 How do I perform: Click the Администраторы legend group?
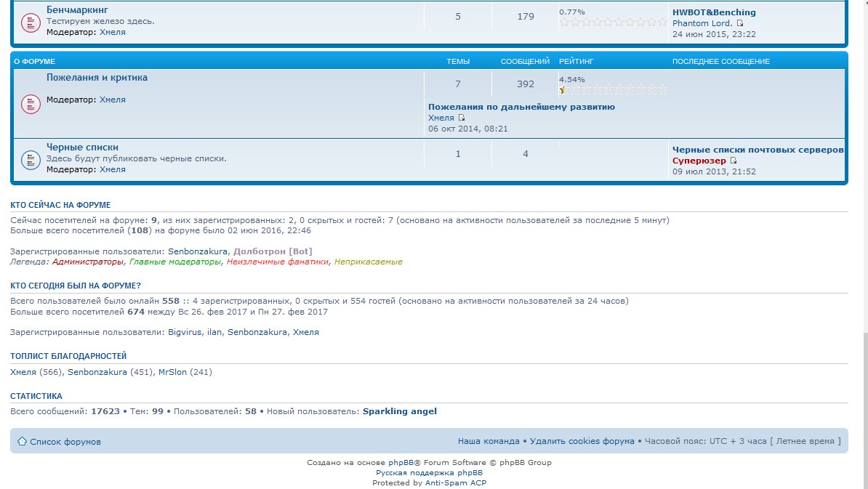(x=89, y=262)
